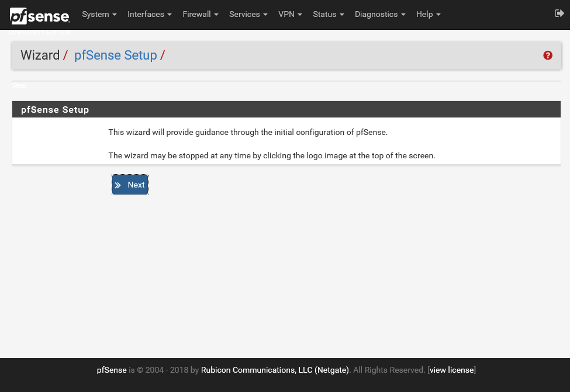
Task: Open the view license link
Action: tap(452, 370)
